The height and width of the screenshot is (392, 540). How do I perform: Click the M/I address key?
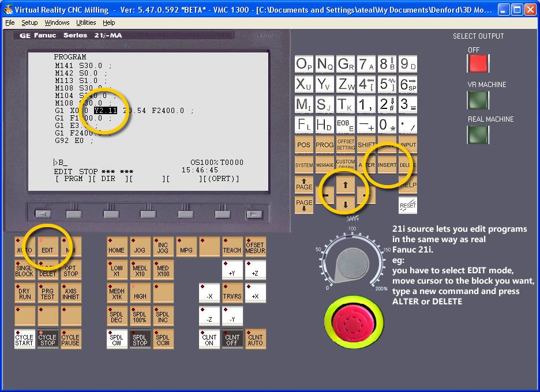(303, 104)
